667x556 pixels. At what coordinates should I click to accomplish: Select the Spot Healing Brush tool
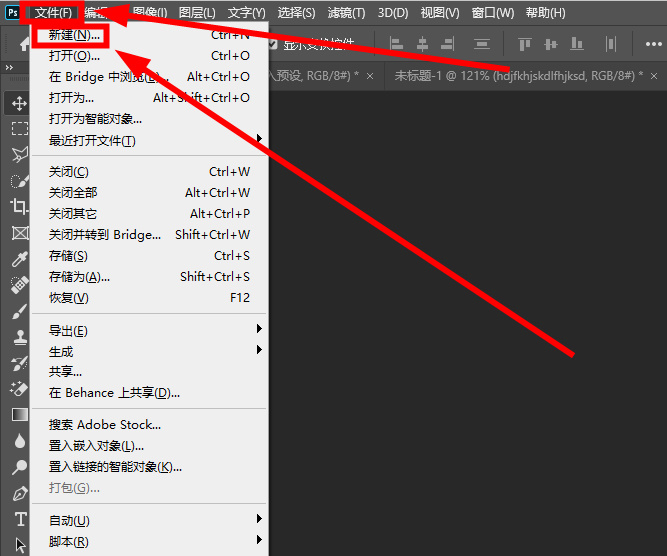coord(20,285)
